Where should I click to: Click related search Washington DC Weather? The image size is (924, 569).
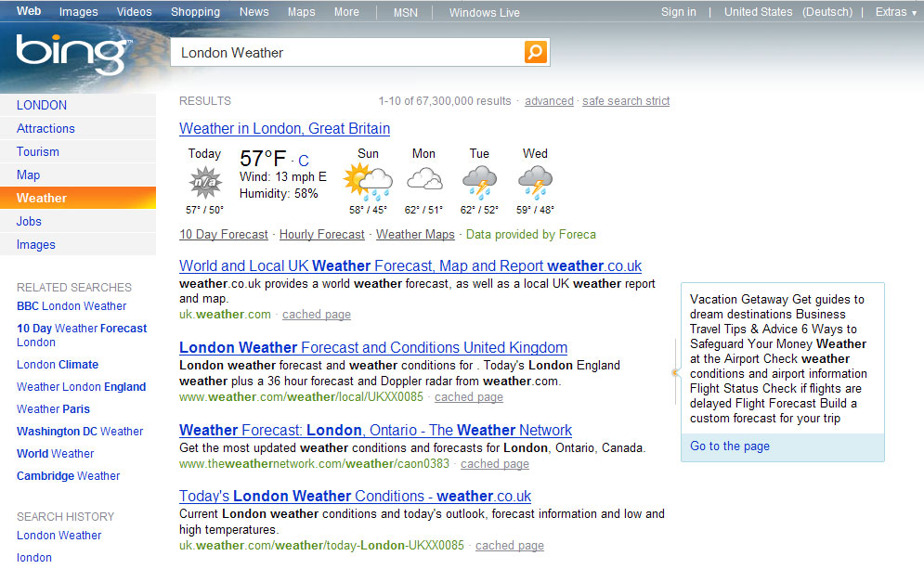click(x=80, y=432)
